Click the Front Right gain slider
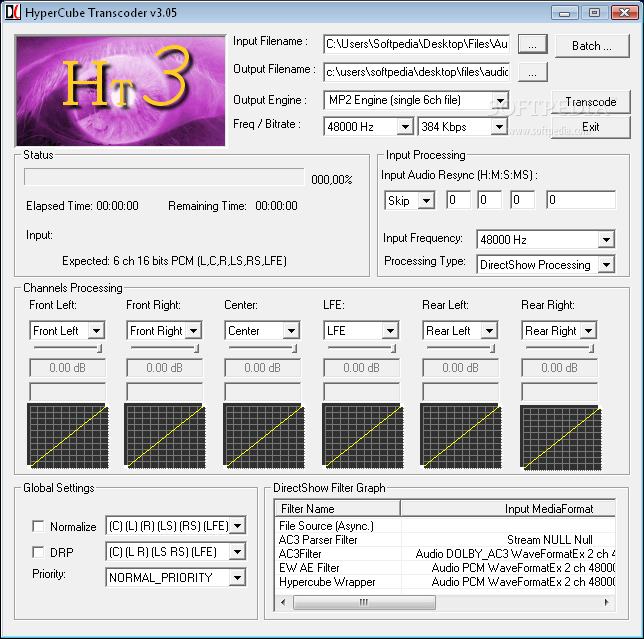The image size is (644, 639). [x=165, y=348]
